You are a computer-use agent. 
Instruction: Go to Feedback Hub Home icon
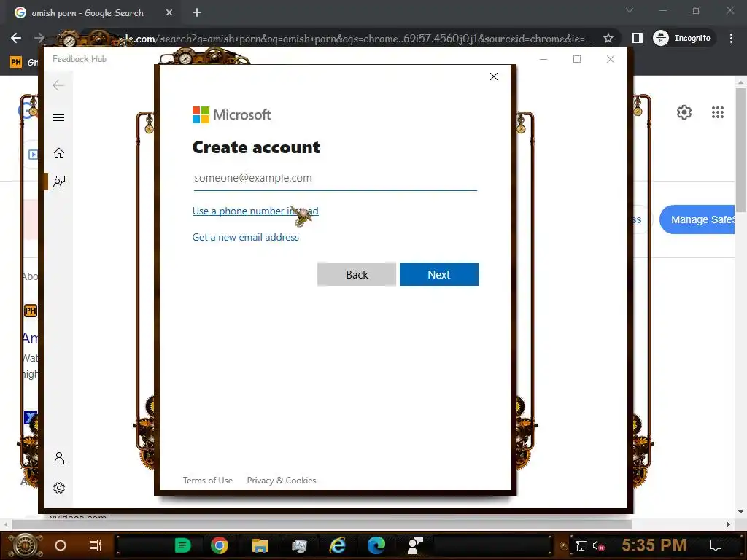[58, 153]
